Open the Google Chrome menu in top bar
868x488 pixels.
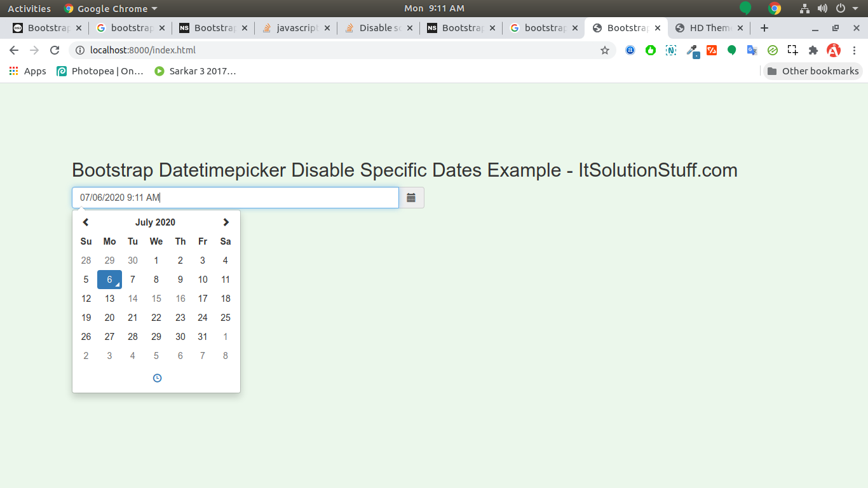110,8
